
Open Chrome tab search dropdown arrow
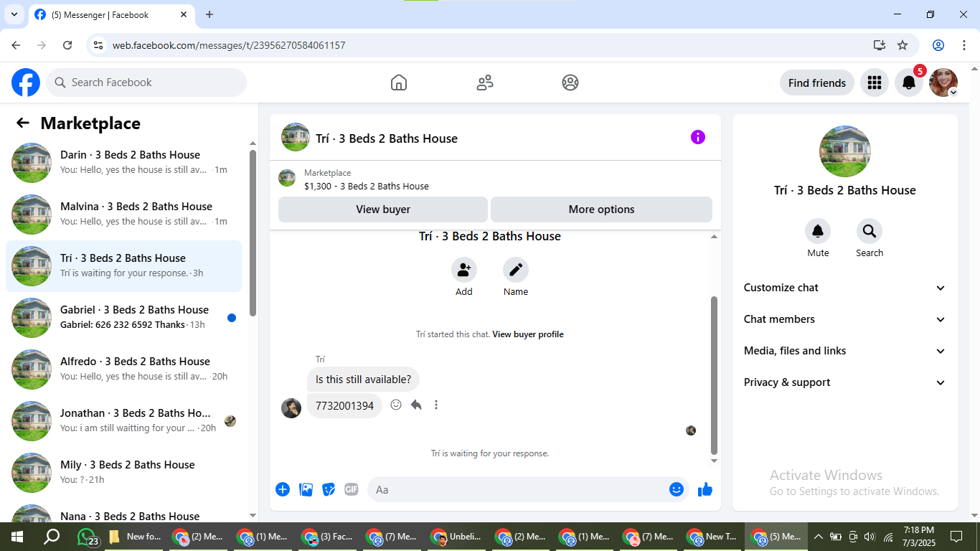[14, 14]
